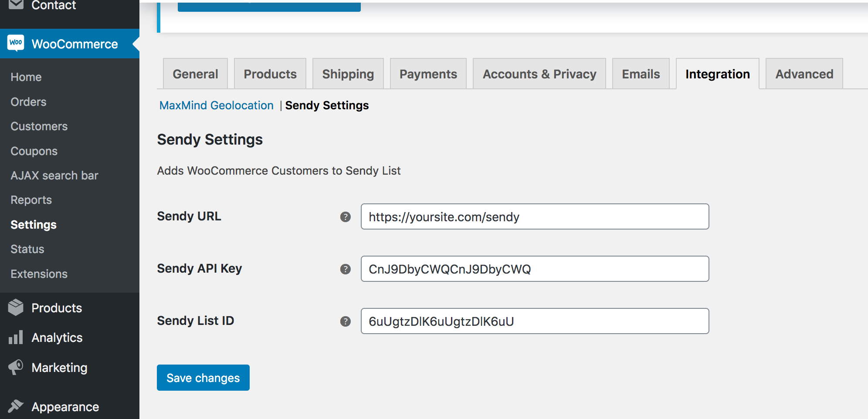868x419 pixels.
Task: Click help icon next to Sendy List ID
Action: coord(346,321)
